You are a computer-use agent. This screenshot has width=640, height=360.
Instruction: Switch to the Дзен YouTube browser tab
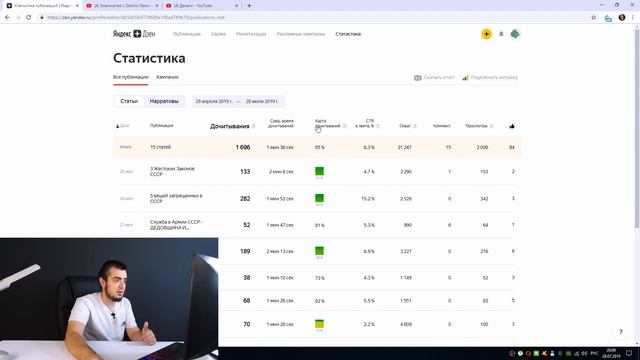(202, 6)
